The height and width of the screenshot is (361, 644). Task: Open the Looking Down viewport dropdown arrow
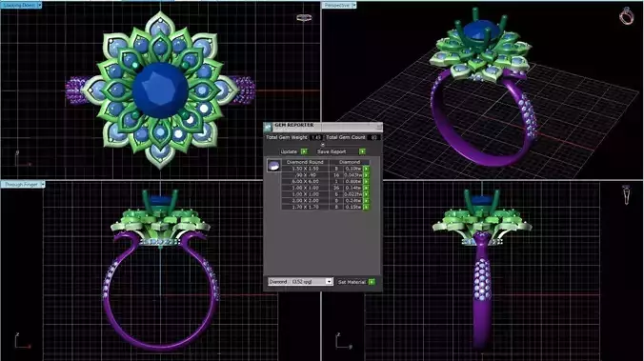pos(39,6)
